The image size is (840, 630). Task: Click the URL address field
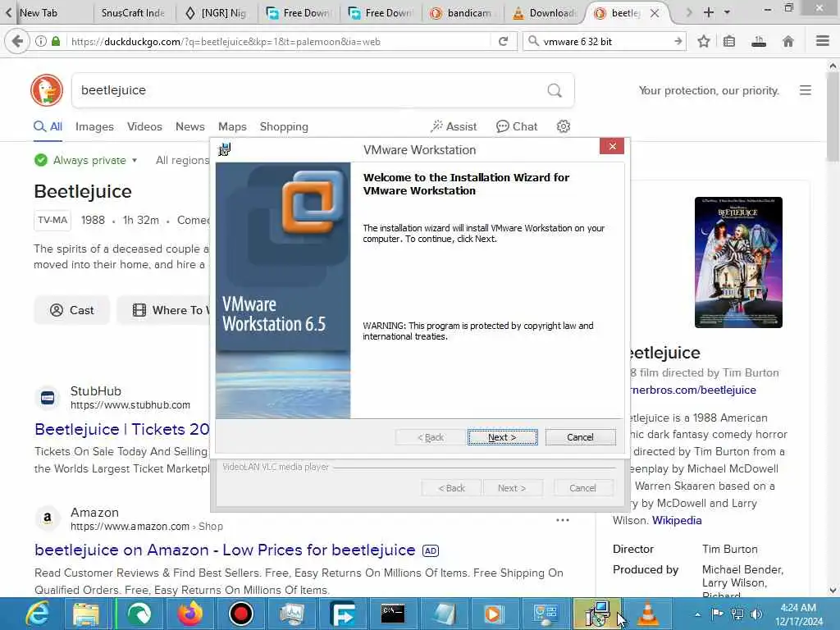[279, 41]
